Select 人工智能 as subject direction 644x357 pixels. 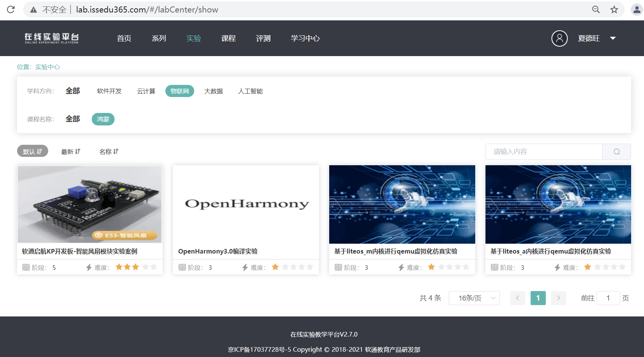(x=251, y=91)
